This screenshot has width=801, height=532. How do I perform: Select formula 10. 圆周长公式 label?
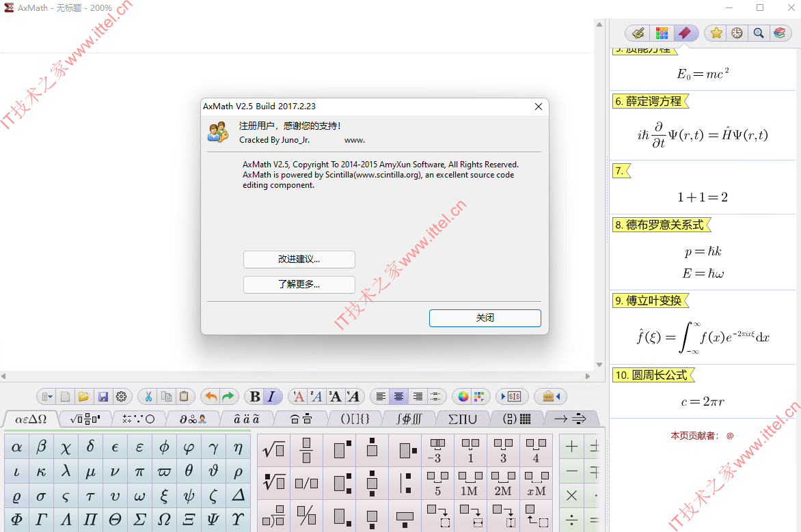point(653,375)
